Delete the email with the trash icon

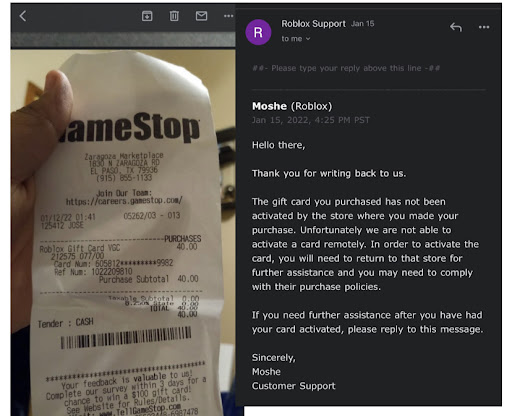174,16
